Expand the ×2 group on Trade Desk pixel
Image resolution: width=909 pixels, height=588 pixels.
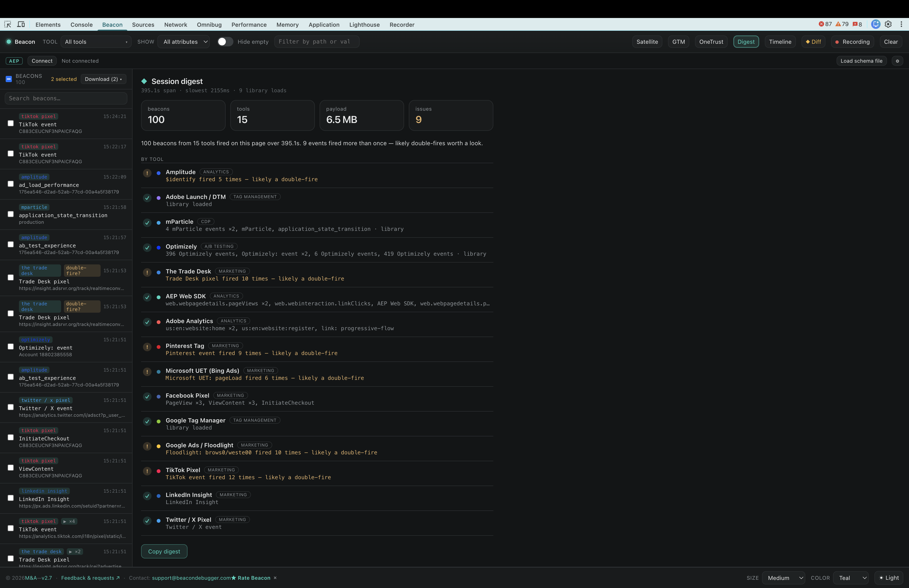click(75, 552)
